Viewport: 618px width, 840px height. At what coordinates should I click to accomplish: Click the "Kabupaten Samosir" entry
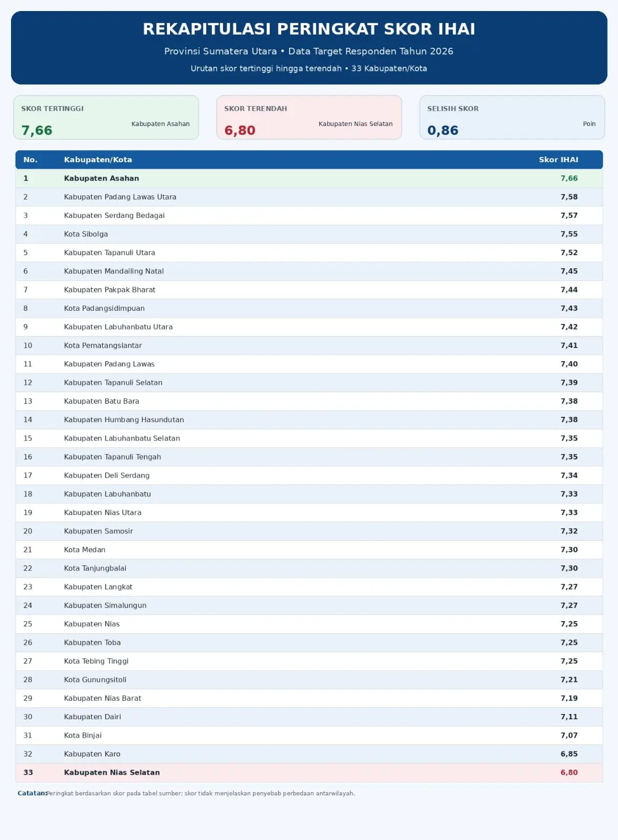99,531
